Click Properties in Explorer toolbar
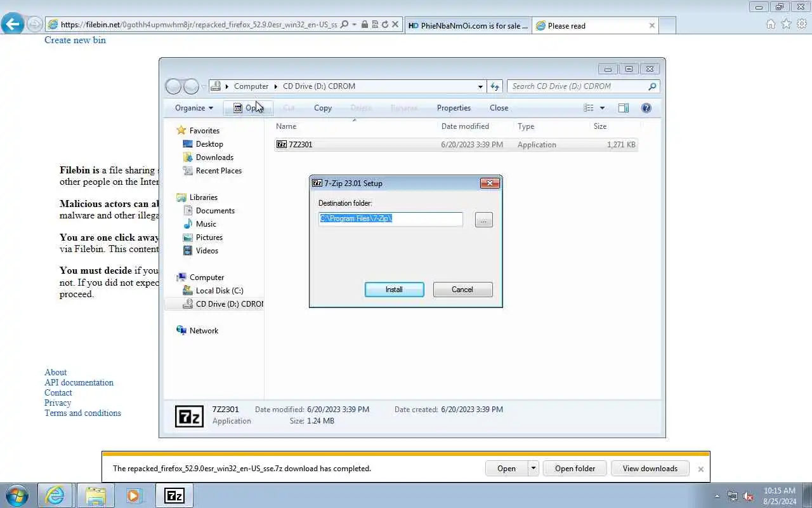This screenshot has width=812, height=508. tap(454, 108)
